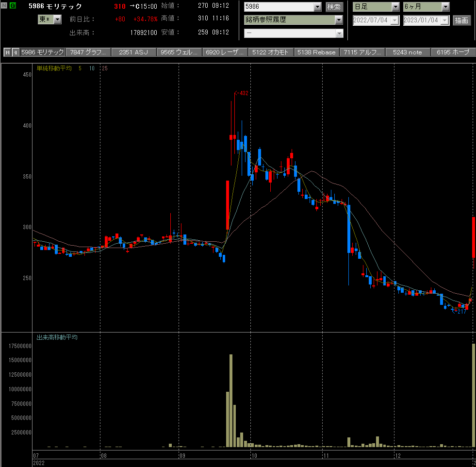
Task: Click the +80 price change value
Action: pyautogui.click(x=120, y=19)
